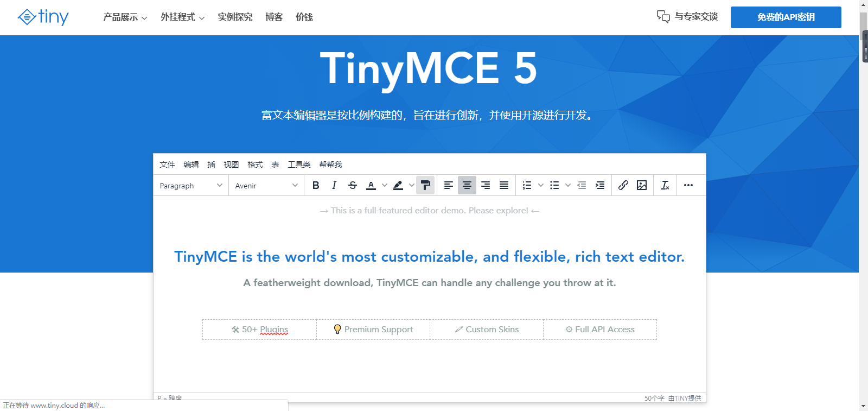
Task: Decrease indent with the outdent icon
Action: [582, 185]
